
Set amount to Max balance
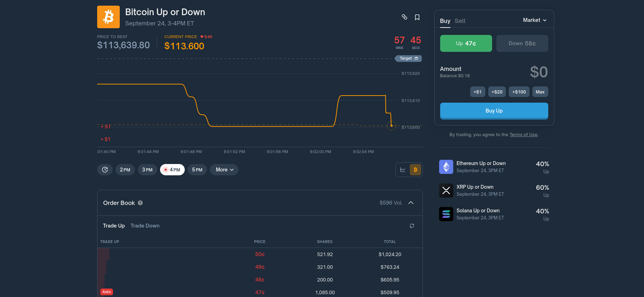pos(540,92)
